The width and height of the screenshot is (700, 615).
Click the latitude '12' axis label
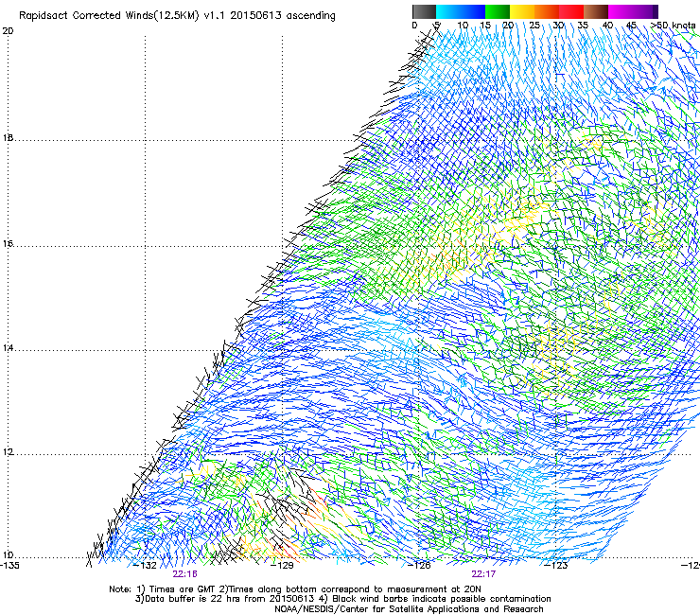[x=8, y=452]
